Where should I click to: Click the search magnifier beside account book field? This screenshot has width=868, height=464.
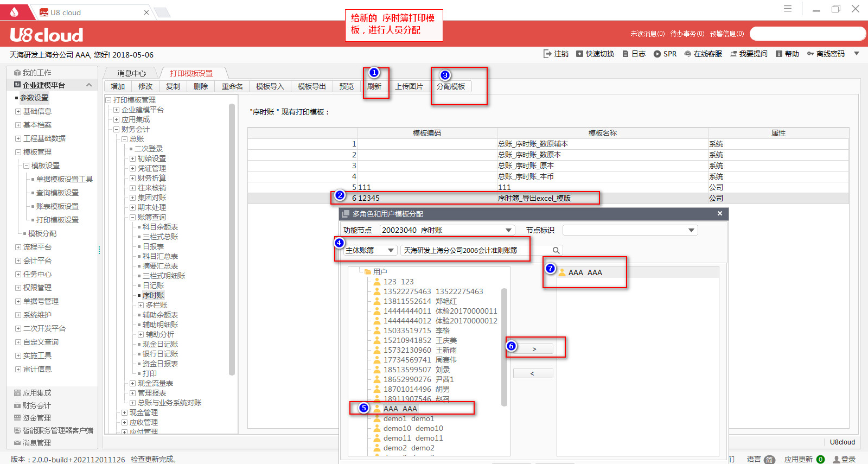tap(556, 250)
